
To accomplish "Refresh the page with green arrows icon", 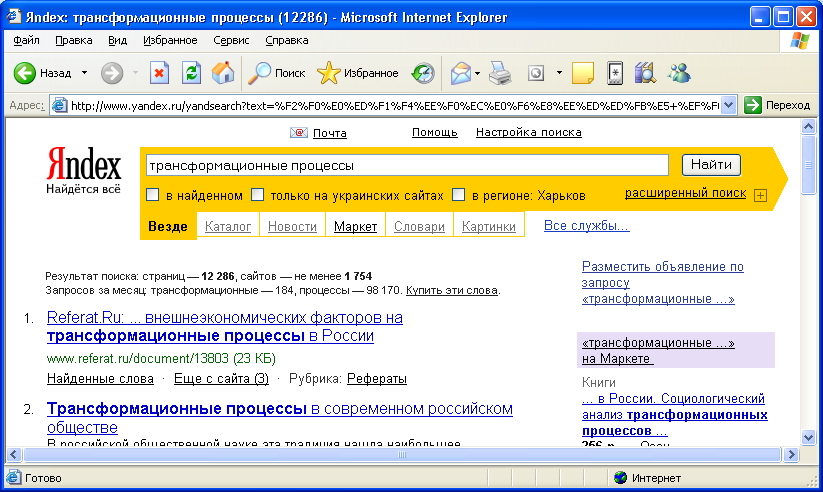I will [x=191, y=73].
